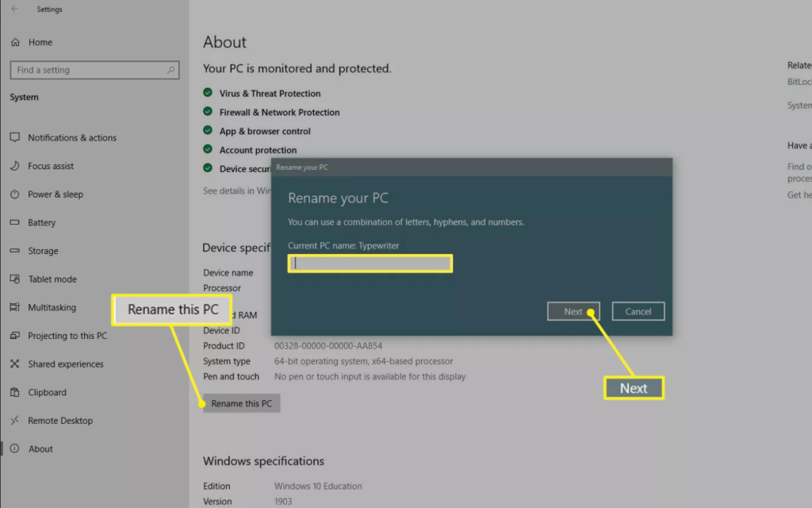Viewport: 812px width, 508px height.
Task: Click the About info icon
Action: [14, 449]
